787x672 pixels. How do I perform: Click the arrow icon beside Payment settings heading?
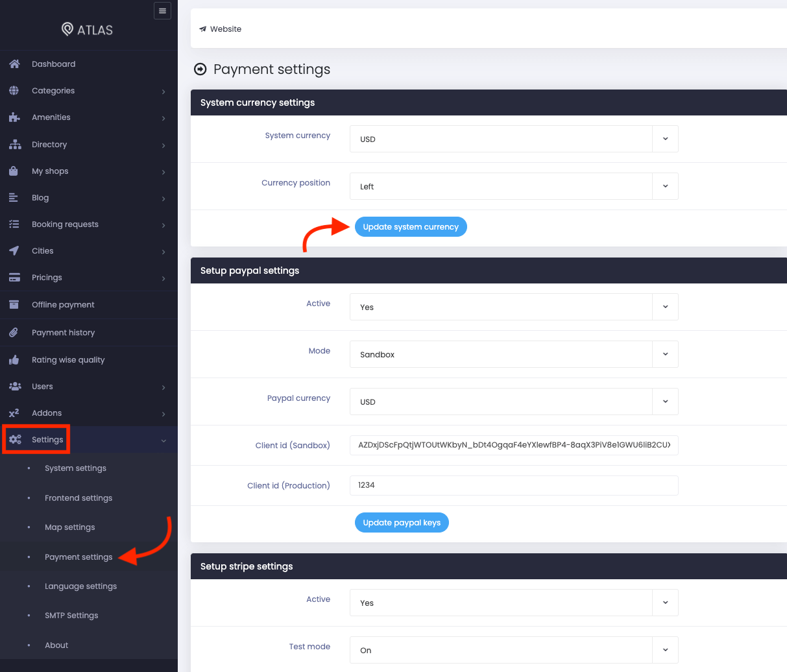coord(200,69)
